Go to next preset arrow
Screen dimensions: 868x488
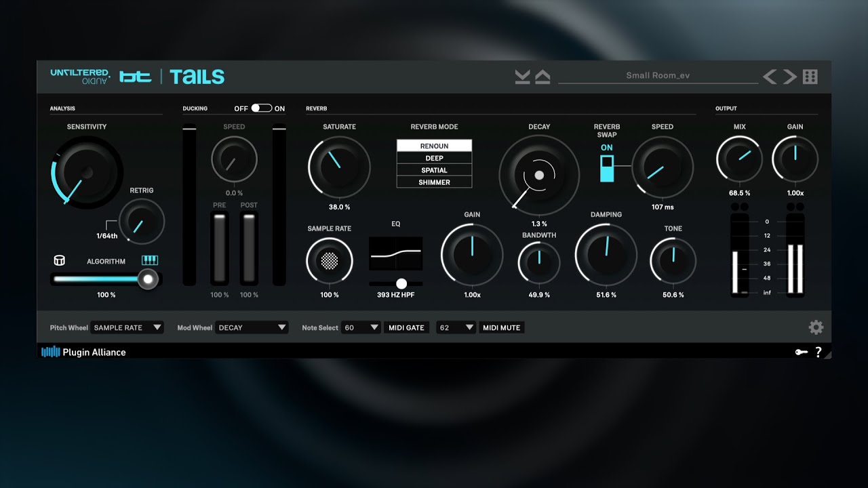click(790, 77)
